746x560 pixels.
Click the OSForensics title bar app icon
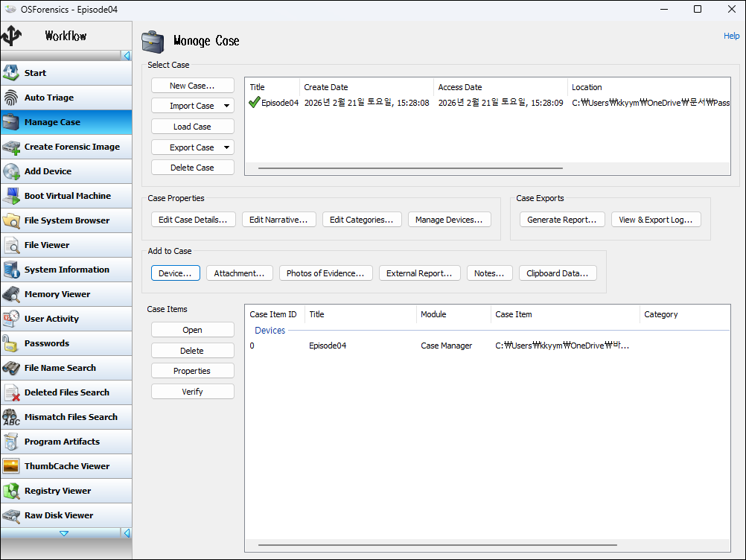tap(10, 9)
